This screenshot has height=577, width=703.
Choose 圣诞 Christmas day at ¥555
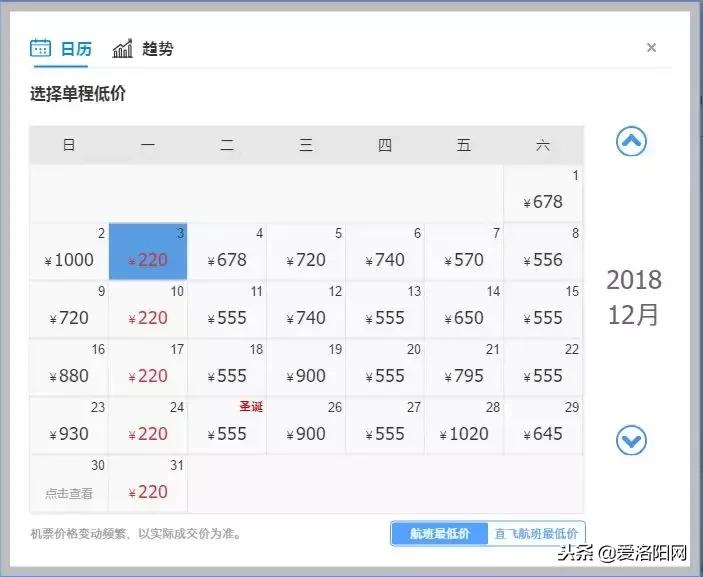(x=227, y=425)
